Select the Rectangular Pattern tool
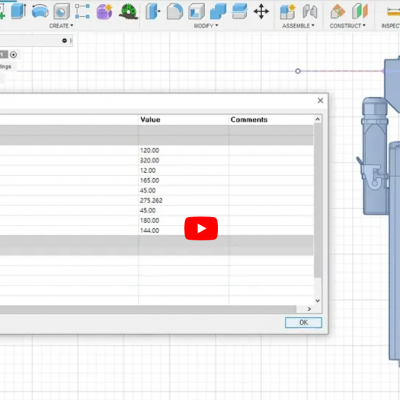Viewport: 400px width, 400px height. click(x=82, y=11)
